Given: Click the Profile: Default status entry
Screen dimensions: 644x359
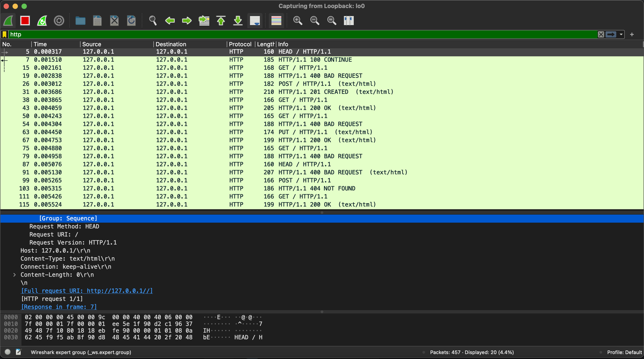Looking at the screenshot, I should [624, 352].
